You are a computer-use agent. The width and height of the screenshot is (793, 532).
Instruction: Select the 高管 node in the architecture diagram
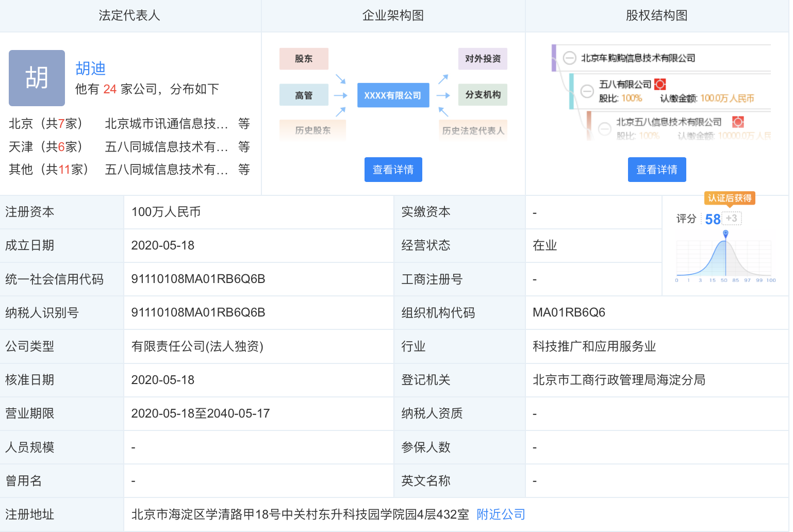coord(304,94)
